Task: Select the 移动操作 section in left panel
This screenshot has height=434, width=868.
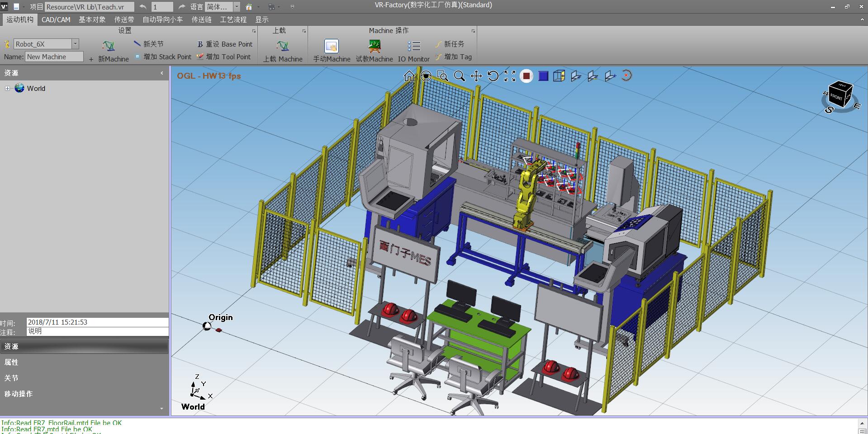Action: click(x=84, y=394)
